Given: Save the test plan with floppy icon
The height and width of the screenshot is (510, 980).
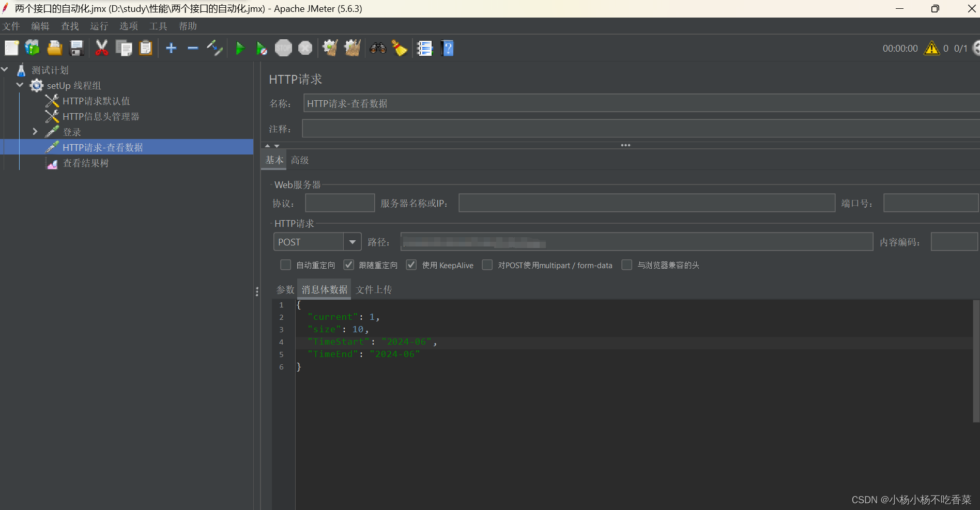Looking at the screenshot, I should click(76, 48).
